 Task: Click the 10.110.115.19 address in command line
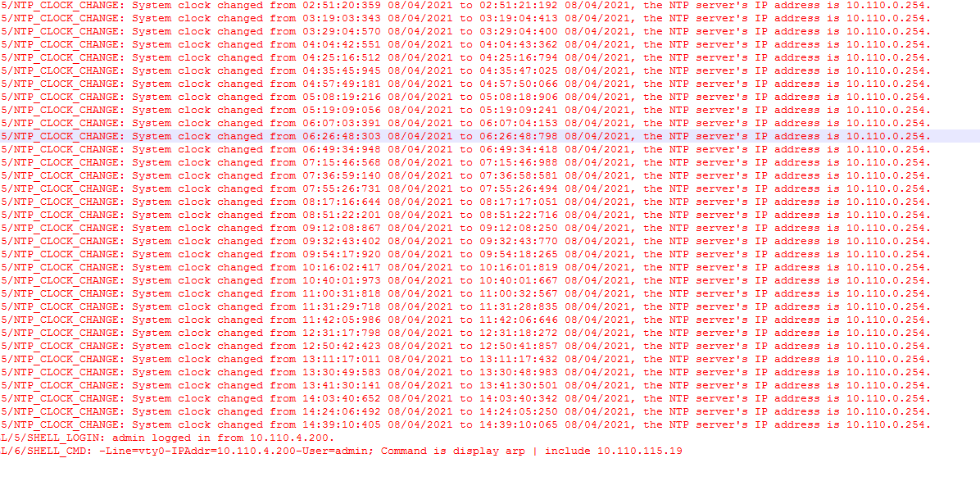640,451
